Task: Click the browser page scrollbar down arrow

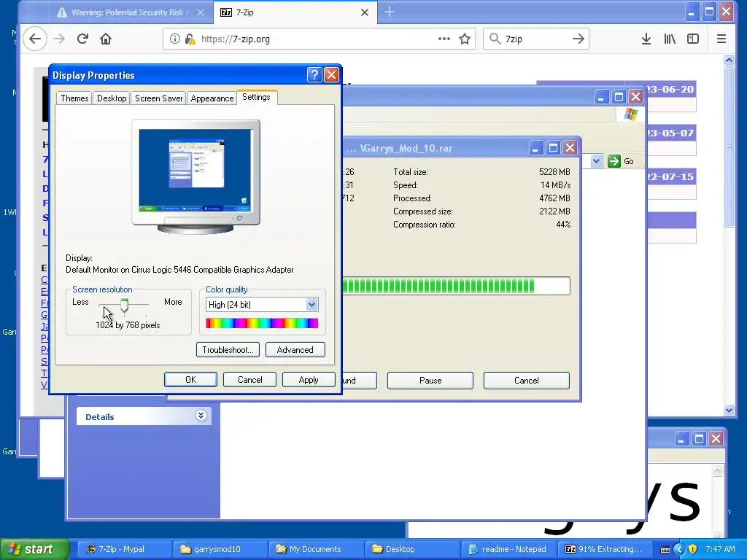Action: [729, 410]
